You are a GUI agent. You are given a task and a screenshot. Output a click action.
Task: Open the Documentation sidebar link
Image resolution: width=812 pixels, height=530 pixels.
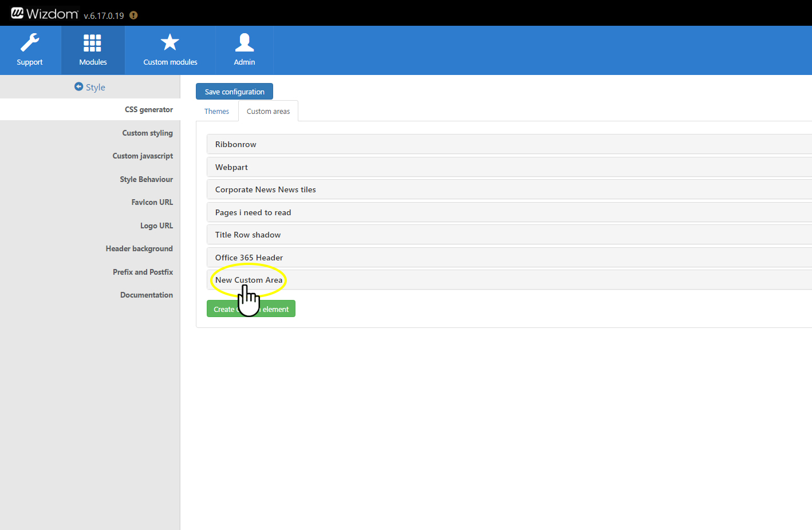146,295
